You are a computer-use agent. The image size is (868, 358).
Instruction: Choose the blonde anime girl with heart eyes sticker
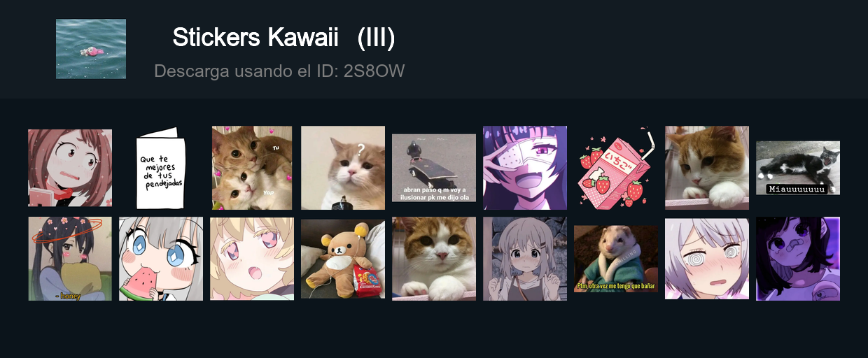click(x=252, y=259)
